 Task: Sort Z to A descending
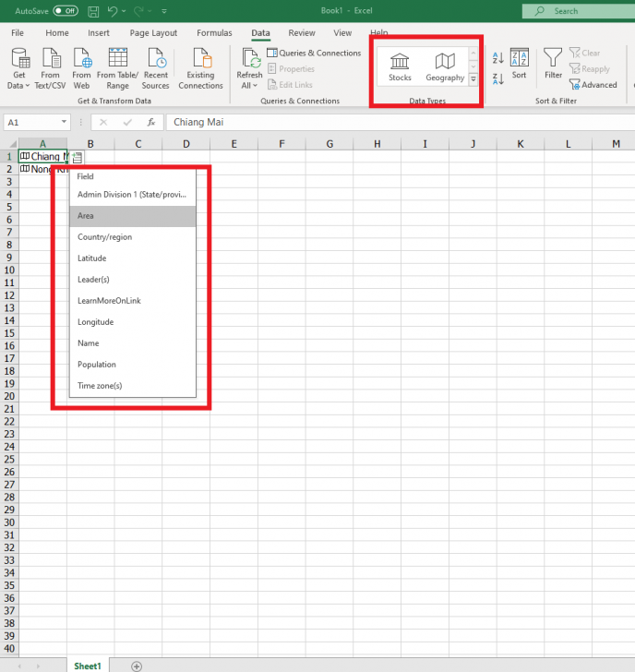(x=497, y=78)
